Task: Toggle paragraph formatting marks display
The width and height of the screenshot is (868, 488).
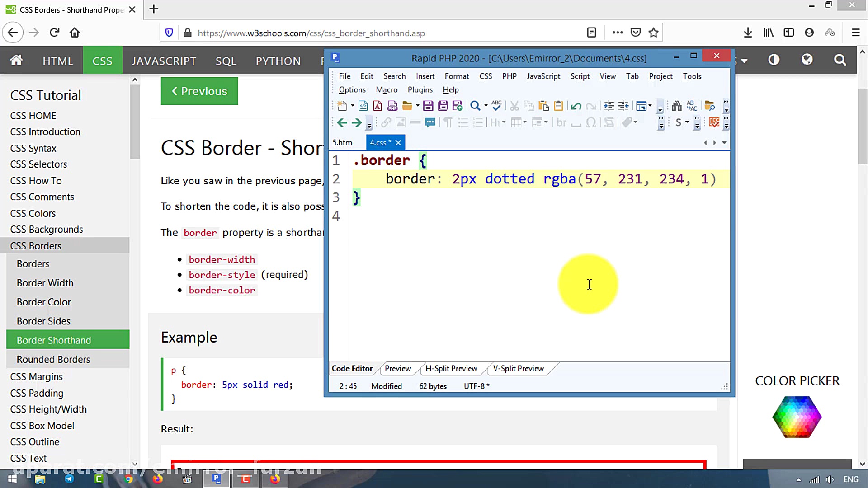Action: [x=448, y=122]
